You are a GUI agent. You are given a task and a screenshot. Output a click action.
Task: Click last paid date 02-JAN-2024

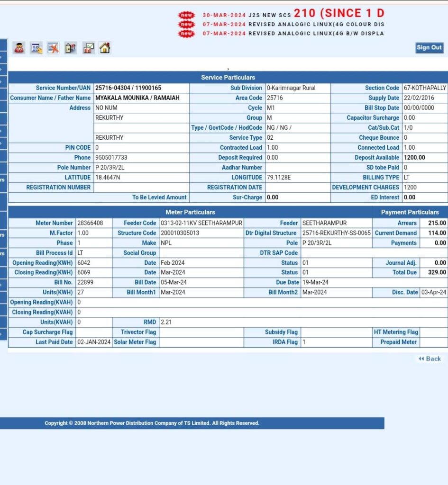tap(94, 342)
